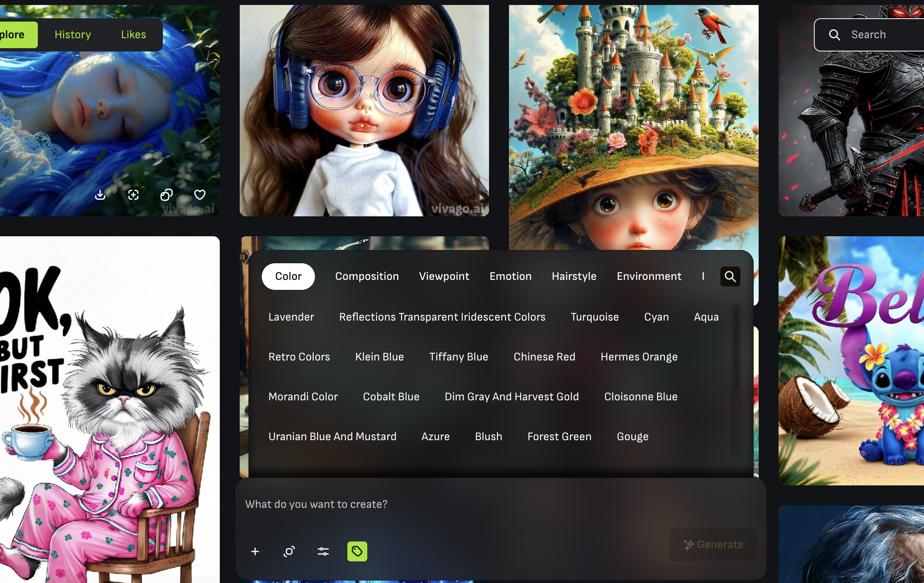Click the magnifier icon in the top-right search bar
The height and width of the screenshot is (583, 924).
pos(835,34)
